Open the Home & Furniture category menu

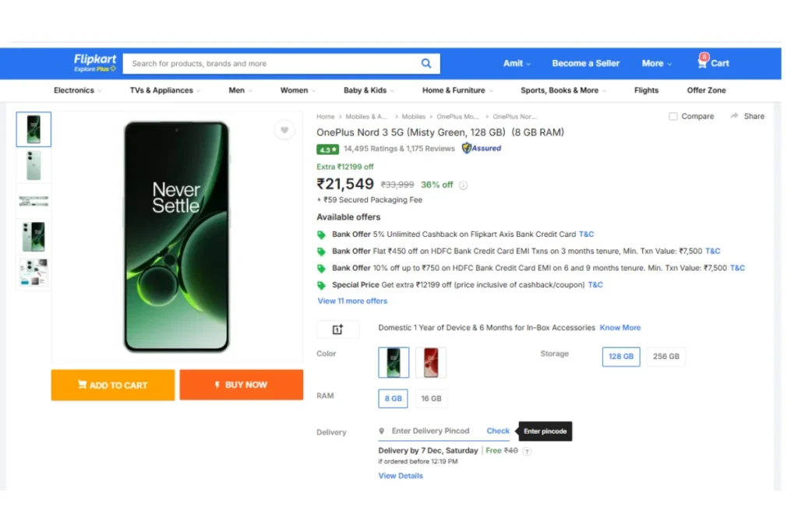point(457,90)
